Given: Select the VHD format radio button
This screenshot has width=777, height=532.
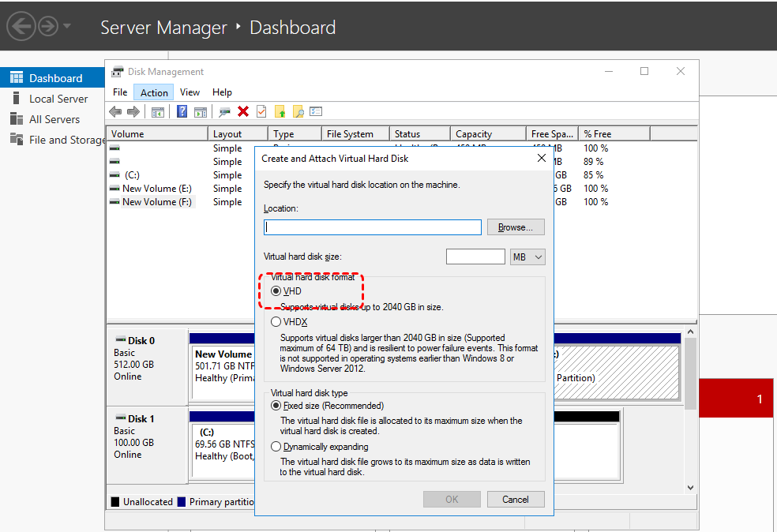Looking at the screenshot, I should (x=276, y=290).
